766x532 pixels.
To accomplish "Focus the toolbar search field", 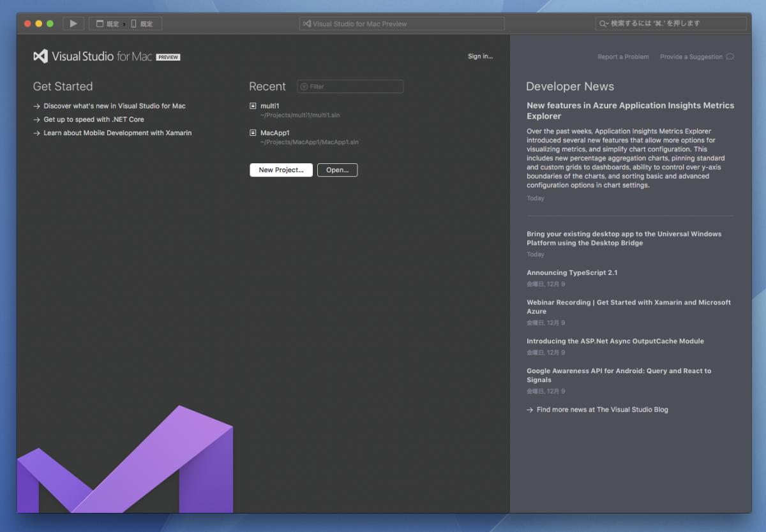I will click(671, 24).
